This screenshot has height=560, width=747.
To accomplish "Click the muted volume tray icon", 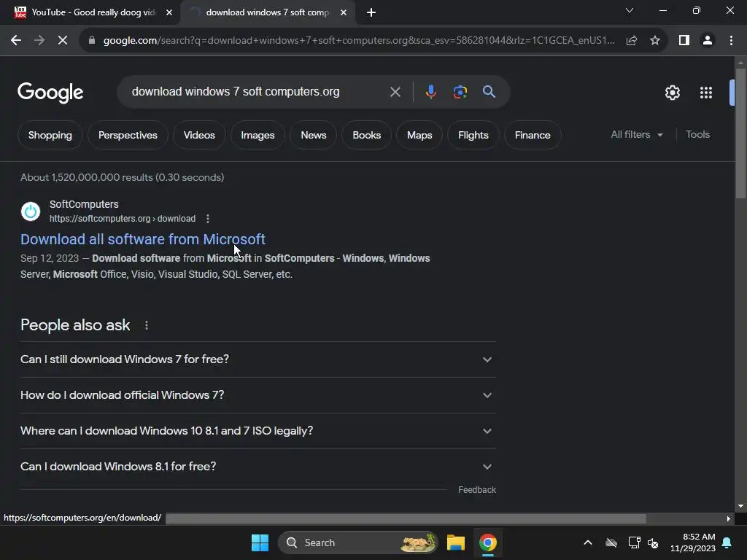I will 653,542.
